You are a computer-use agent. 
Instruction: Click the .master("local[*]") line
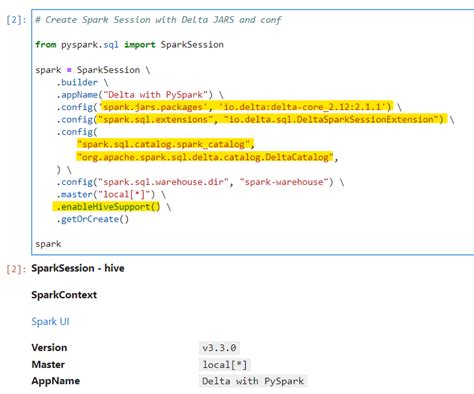[x=111, y=194]
